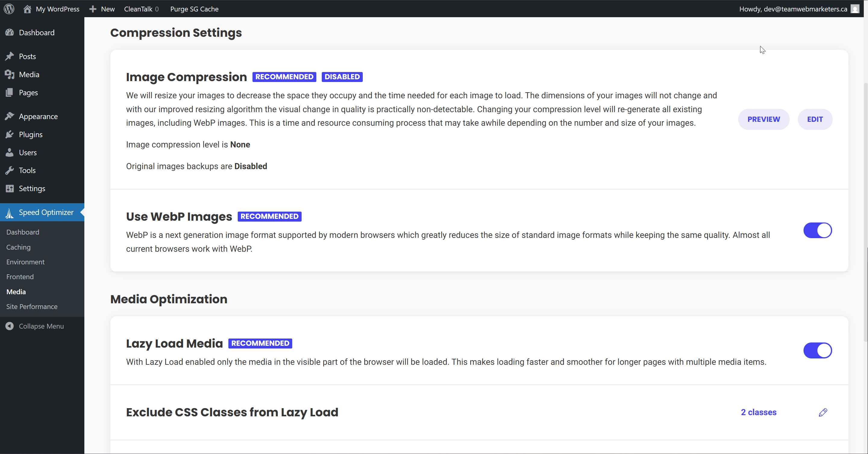Click the pencil icon to edit excluded classes

pyautogui.click(x=823, y=412)
